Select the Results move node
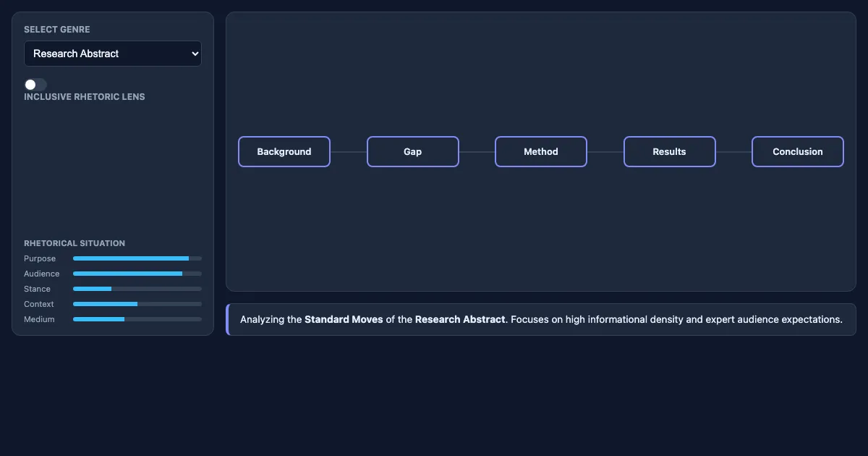Screen dimensions: 868x456 click(x=670, y=152)
